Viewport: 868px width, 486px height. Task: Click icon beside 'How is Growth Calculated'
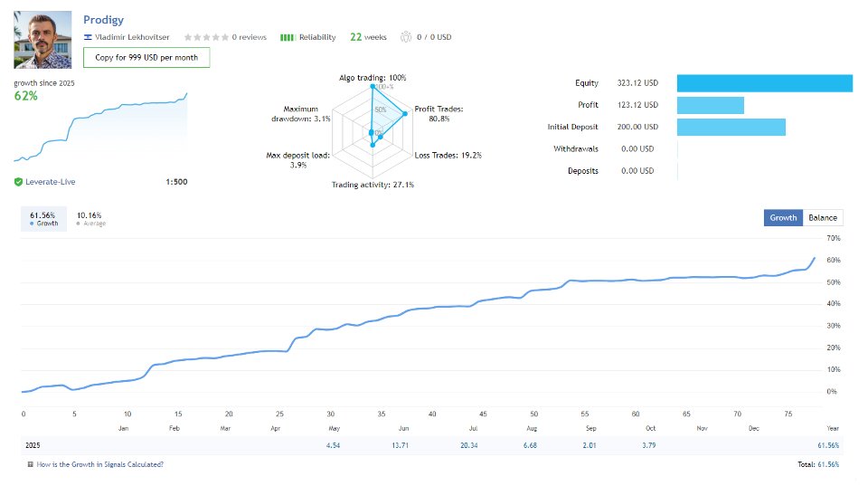[x=31, y=464]
